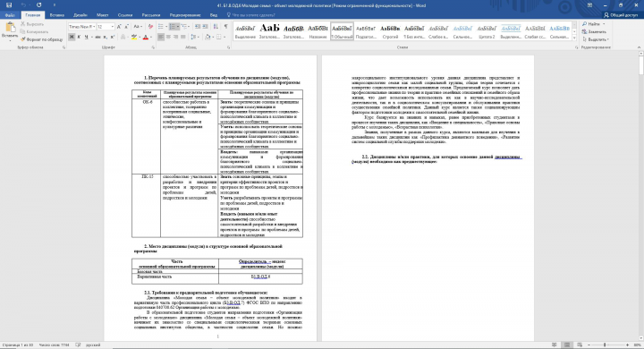The height and width of the screenshot is (349, 644).
Task: Collapse the ribbon with the chevron arrow
Action: point(639,47)
